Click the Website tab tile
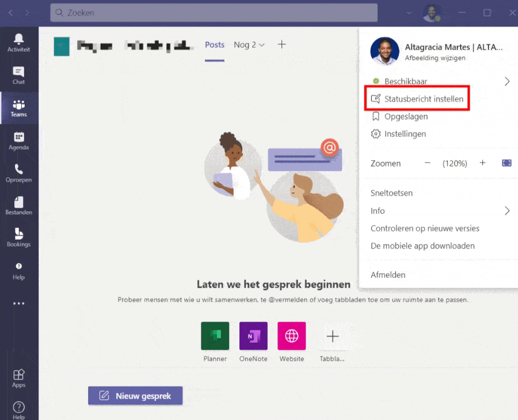The height and width of the screenshot is (420, 518). (291, 336)
